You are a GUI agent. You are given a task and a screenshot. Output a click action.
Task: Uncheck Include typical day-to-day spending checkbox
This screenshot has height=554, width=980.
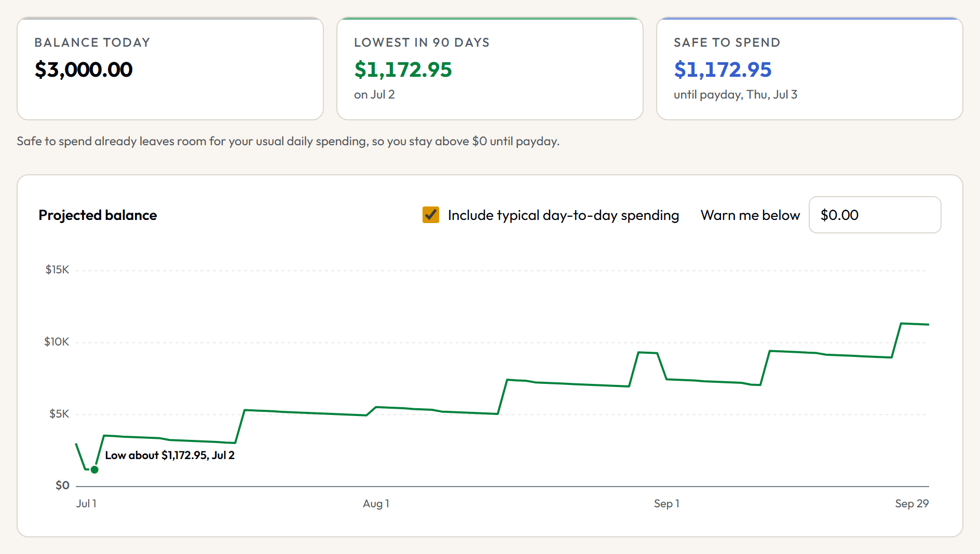[431, 215]
